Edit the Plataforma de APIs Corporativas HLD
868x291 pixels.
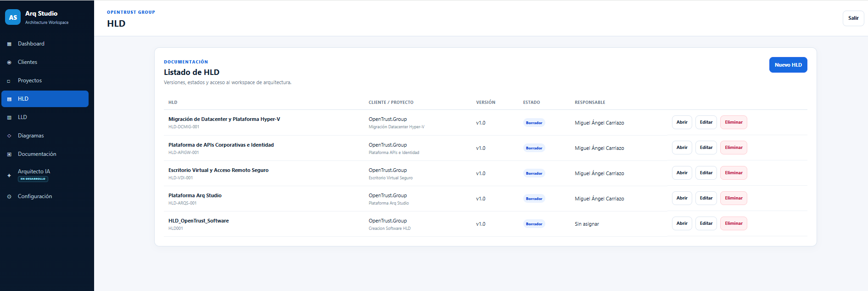[706, 148]
